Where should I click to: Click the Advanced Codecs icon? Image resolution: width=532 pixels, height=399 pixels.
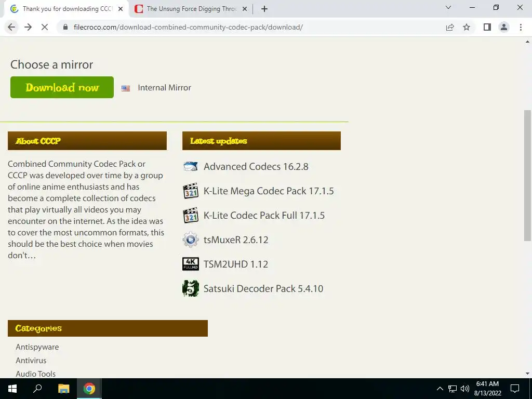pyautogui.click(x=191, y=166)
